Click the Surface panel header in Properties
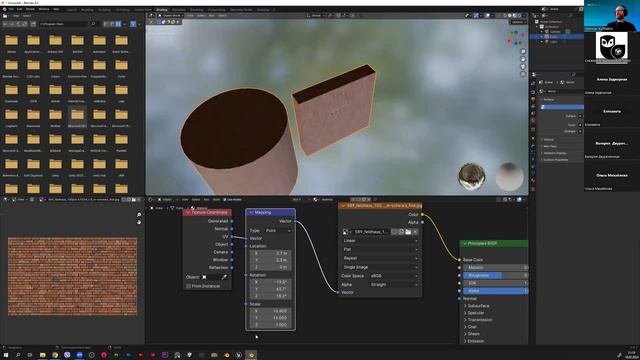 549,99
